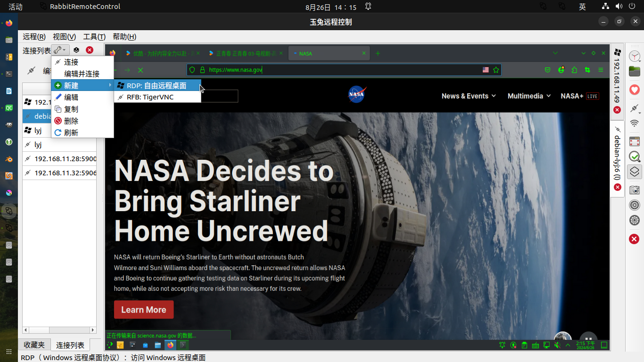The image size is (644, 362).
Task: Choose RFB: TigerVNC from the submenu
Action: pos(150,97)
